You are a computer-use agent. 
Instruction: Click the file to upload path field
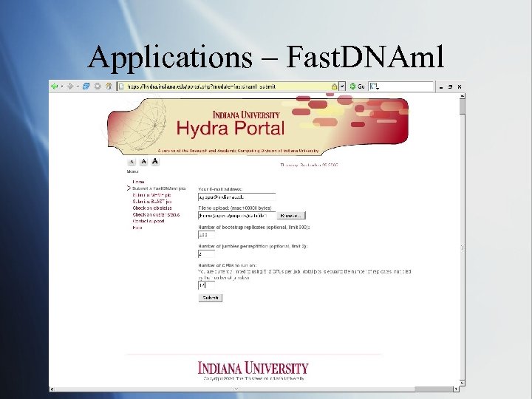(237, 216)
